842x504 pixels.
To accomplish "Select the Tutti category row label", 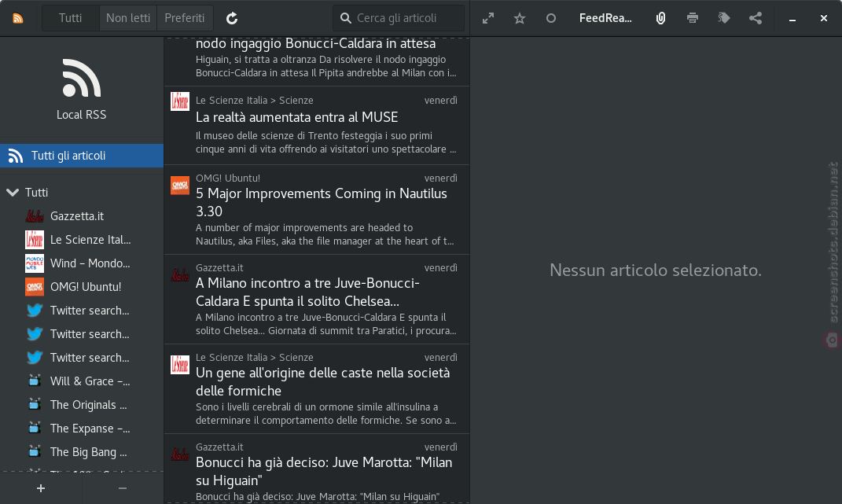I will click(x=36, y=193).
